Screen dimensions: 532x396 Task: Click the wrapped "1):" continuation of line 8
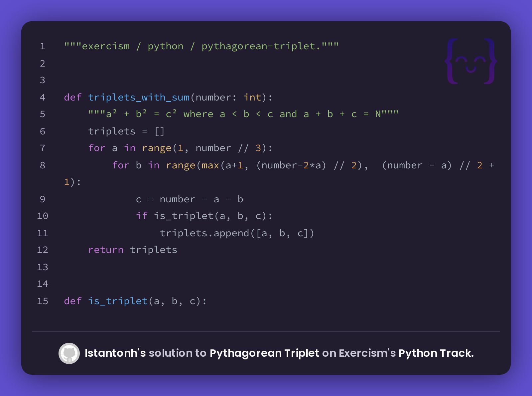[72, 182]
